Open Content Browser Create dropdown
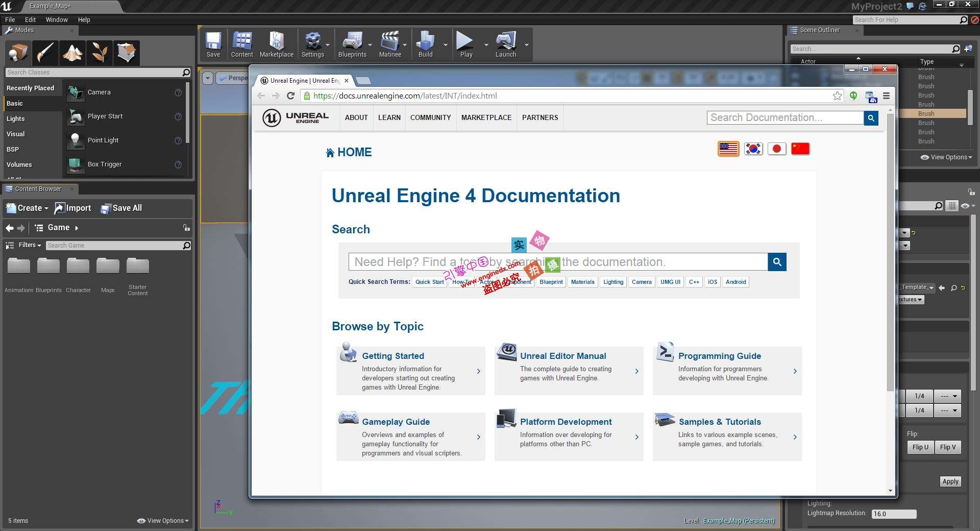This screenshot has height=531, width=980. 27,208
